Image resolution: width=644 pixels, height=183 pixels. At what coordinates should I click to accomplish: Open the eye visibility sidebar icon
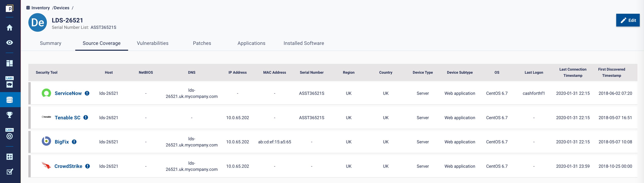[9, 43]
